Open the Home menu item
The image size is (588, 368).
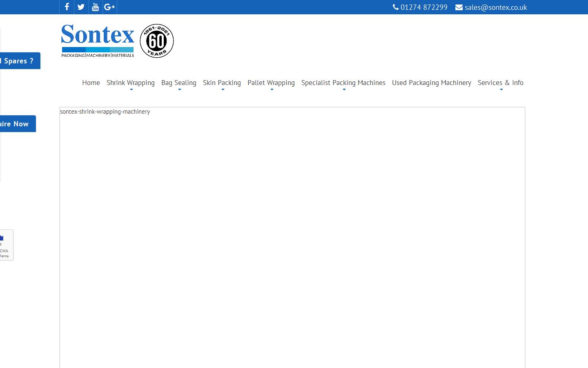tap(91, 83)
